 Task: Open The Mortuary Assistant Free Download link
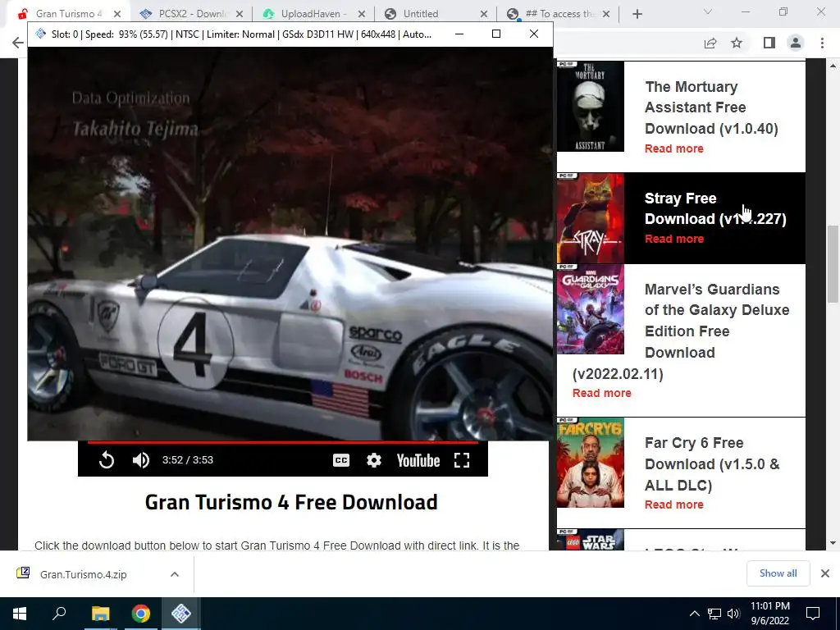click(x=711, y=107)
